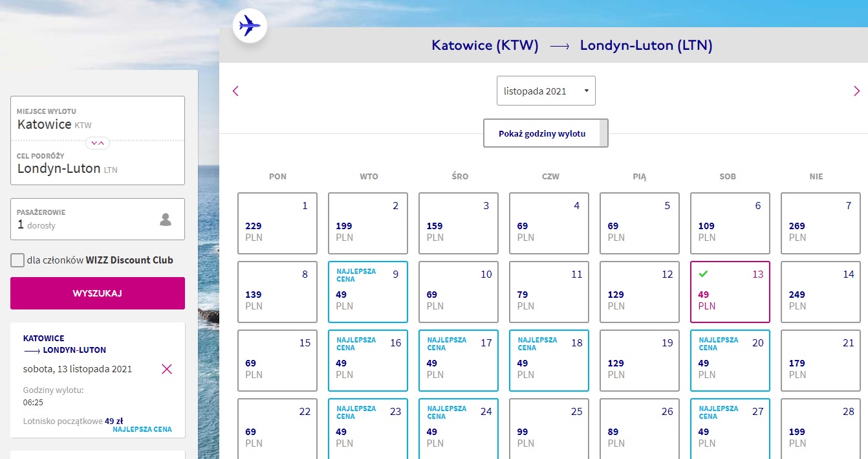Choose November 6 at 109 PLN
868x459 pixels.
[730, 223]
